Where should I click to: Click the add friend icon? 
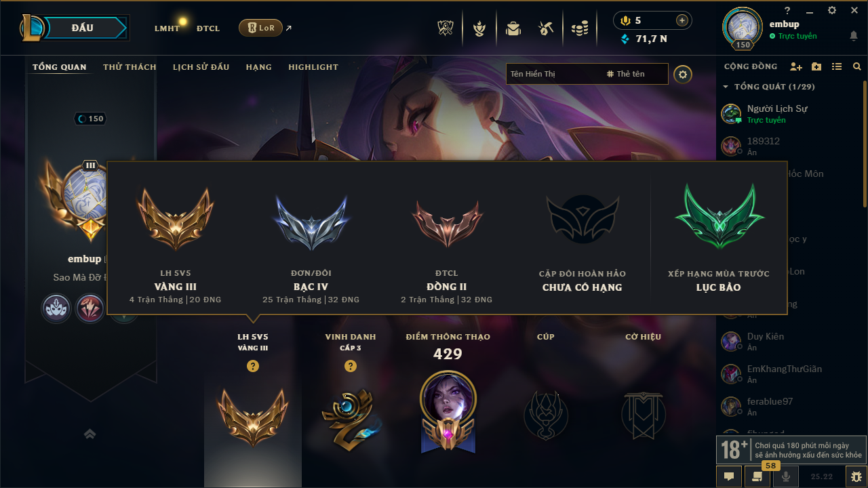pyautogui.click(x=796, y=66)
